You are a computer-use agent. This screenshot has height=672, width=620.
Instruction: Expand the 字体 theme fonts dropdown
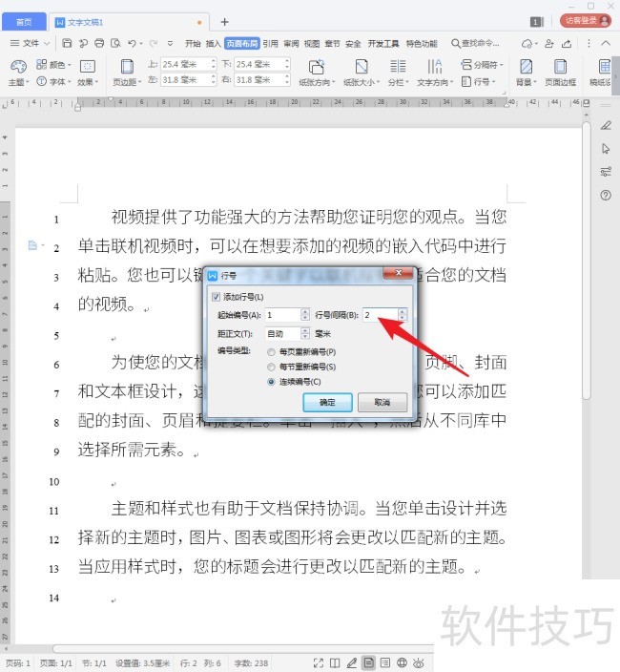pyautogui.click(x=54, y=81)
